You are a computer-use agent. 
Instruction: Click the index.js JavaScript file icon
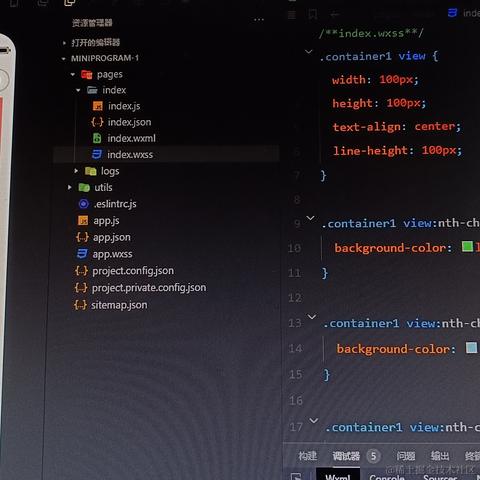[x=98, y=106]
